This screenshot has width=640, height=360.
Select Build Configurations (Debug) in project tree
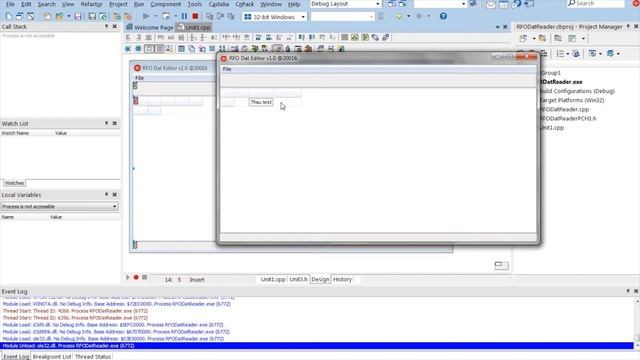577,91
